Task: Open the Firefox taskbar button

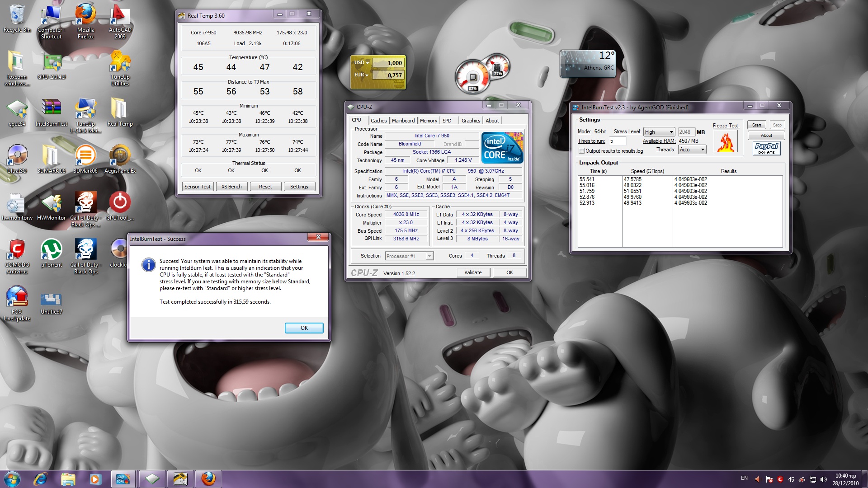Action: click(x=208, y=479)
